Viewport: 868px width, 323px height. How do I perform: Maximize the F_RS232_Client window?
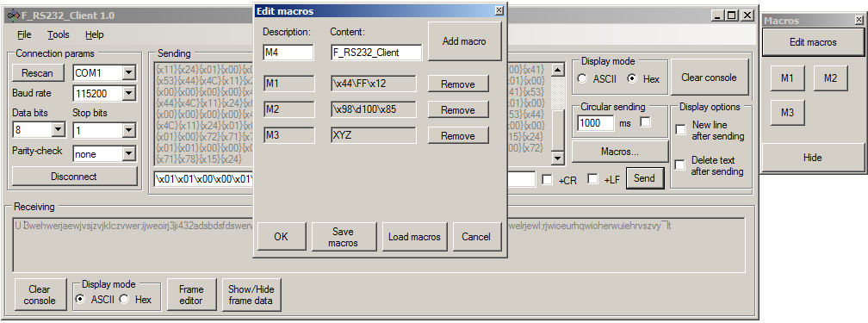pos(732,16)
